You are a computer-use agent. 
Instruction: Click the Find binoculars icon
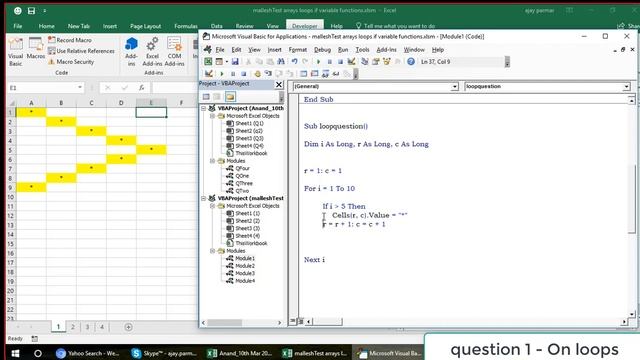pyautogui.click(x=281, y=62)
